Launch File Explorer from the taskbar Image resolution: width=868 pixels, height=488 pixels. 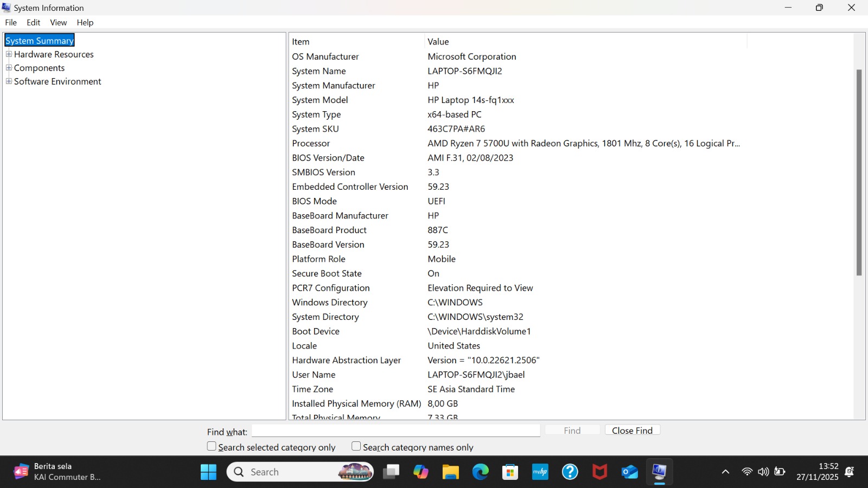tap(450, 472)
